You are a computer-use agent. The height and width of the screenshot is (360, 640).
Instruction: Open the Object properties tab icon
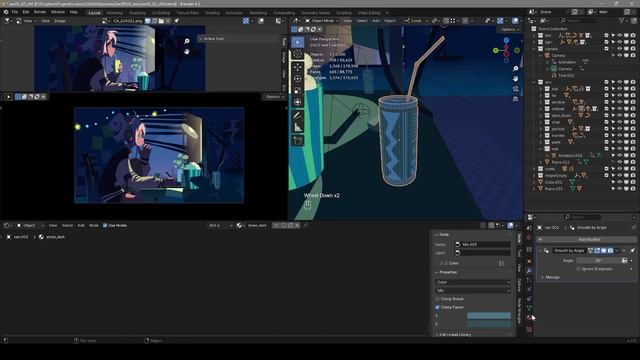[529, 261]
